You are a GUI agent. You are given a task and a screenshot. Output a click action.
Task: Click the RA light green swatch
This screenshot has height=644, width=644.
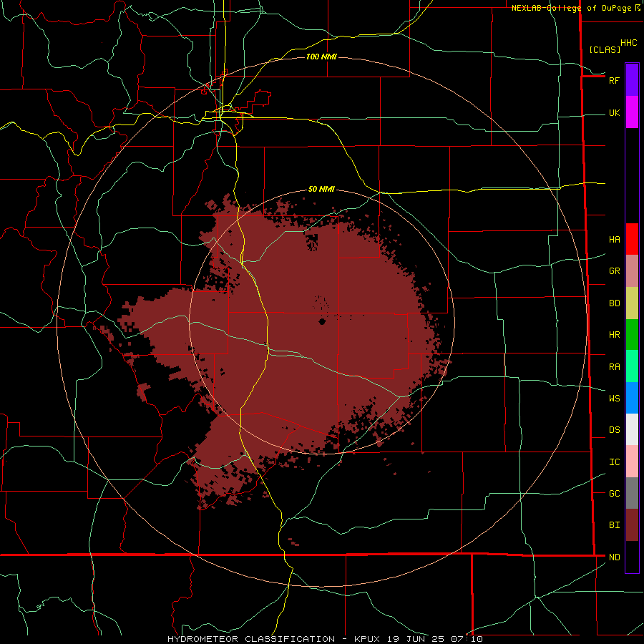pos(632,366)
